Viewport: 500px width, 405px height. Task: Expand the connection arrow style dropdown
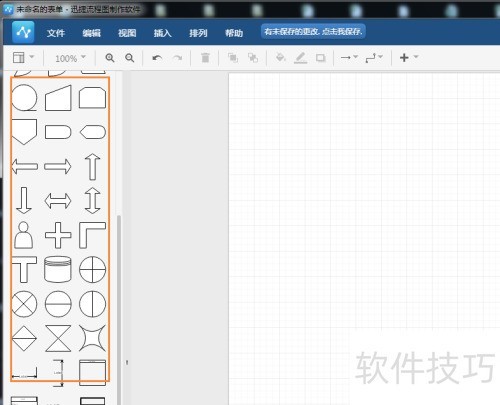pyautogui.click(x=349, y=57)
